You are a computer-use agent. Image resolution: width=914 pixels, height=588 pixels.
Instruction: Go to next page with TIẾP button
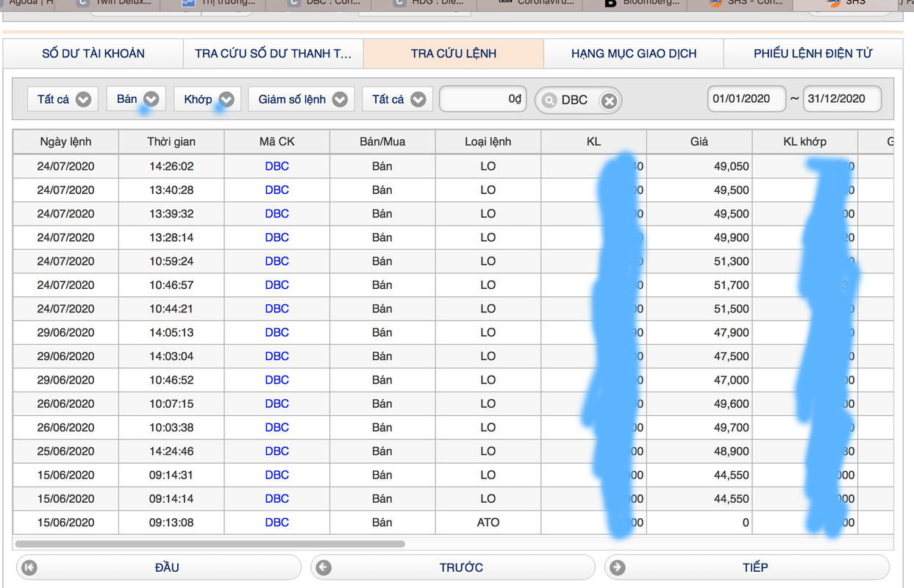(x=747, y=567)
